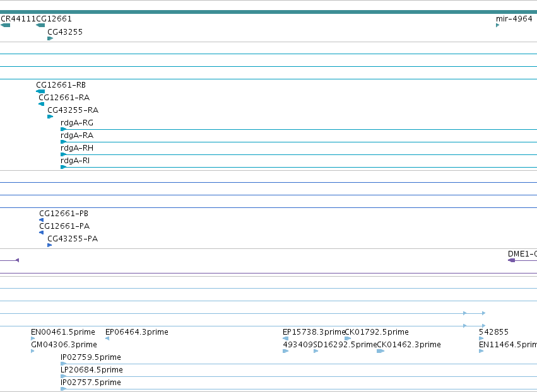
Task: Select the CG43255-RA transcript glyph
Action: coord(50,117)
